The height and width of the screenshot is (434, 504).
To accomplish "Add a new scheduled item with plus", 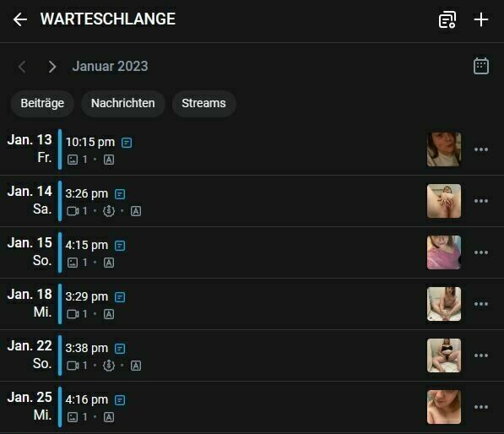I will (481, 19).
